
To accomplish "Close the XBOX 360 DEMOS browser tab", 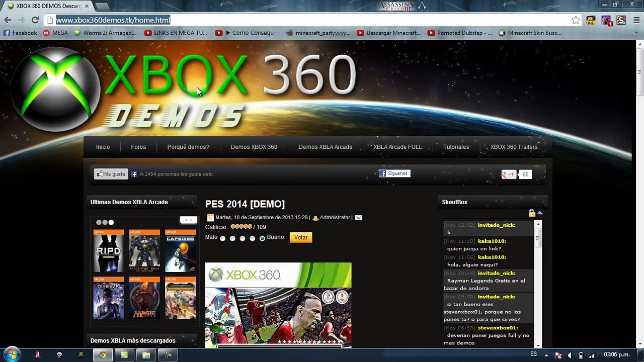I will click(x=87, y=6).
